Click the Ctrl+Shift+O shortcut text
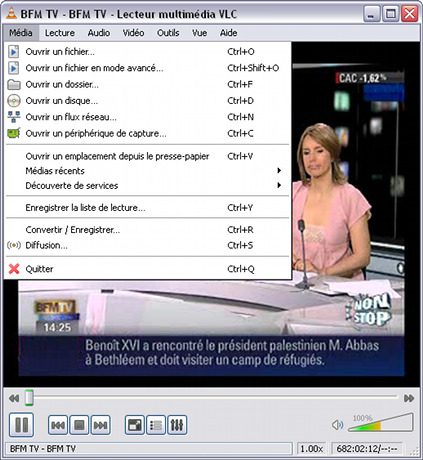This screenshot has height=460, width=423. [253, 68]
